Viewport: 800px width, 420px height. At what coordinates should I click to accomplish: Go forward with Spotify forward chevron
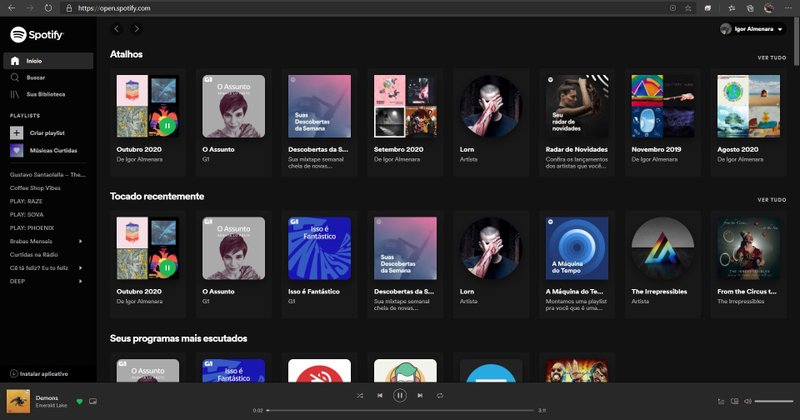[136, 29]
